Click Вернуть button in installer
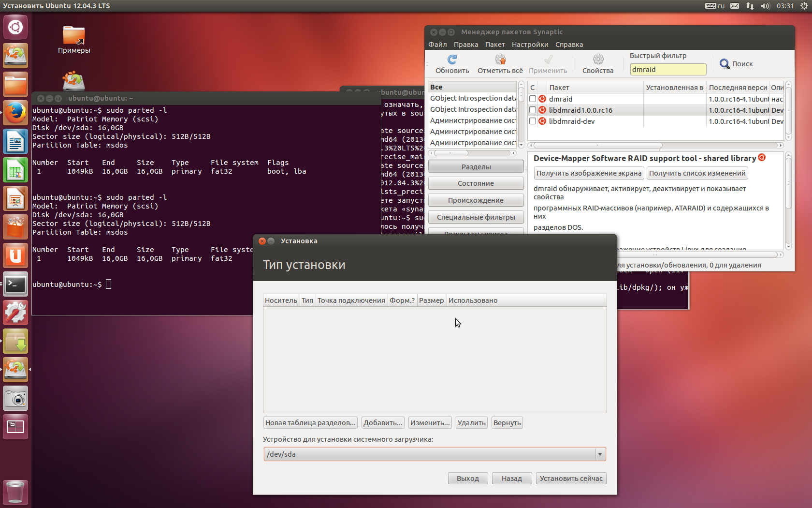 click(x=507, y=423)
